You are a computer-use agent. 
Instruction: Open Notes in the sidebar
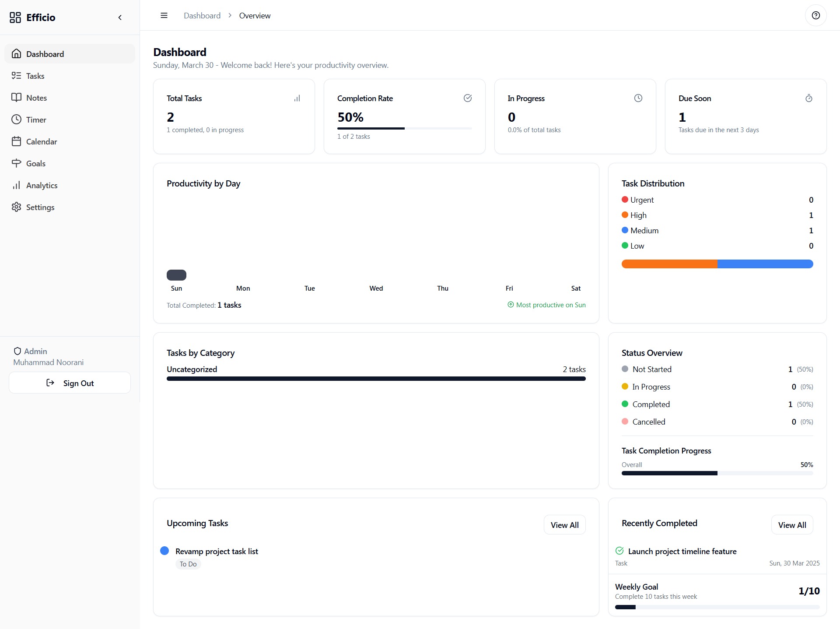point(70,98)
